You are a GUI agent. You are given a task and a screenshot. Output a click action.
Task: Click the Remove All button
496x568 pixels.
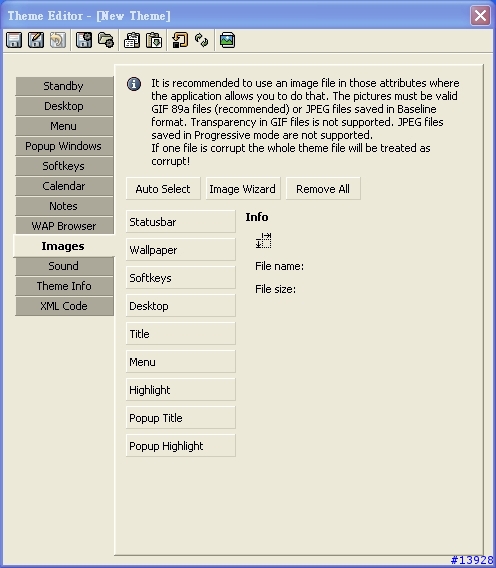click(x=323, y=188)
